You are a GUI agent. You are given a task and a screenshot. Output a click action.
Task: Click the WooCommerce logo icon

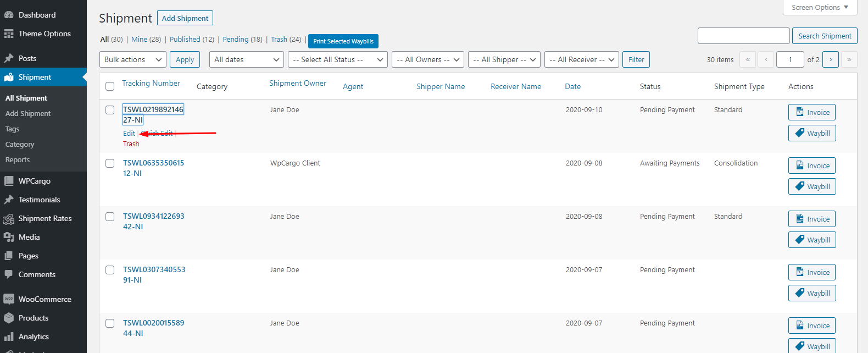click(x=9, y=299)
